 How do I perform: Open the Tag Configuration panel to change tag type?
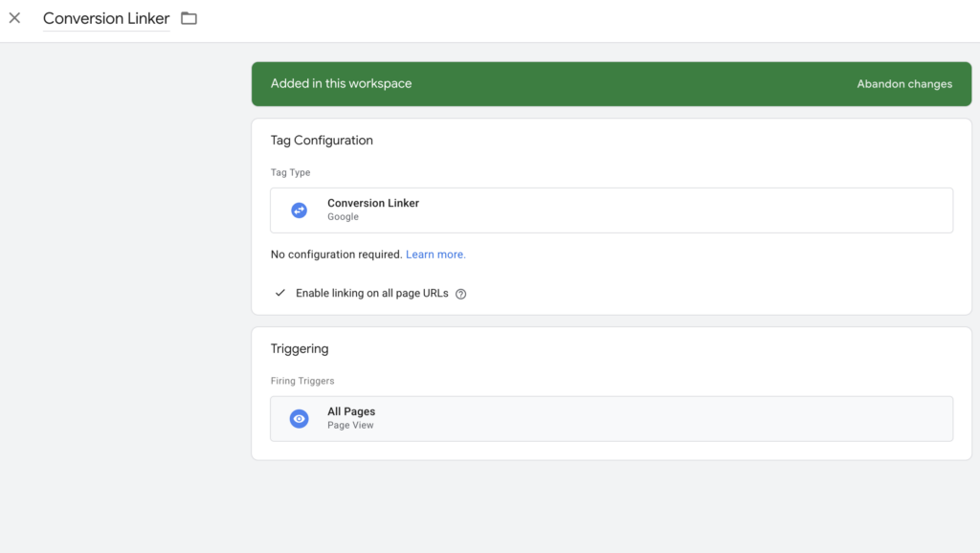611,210
